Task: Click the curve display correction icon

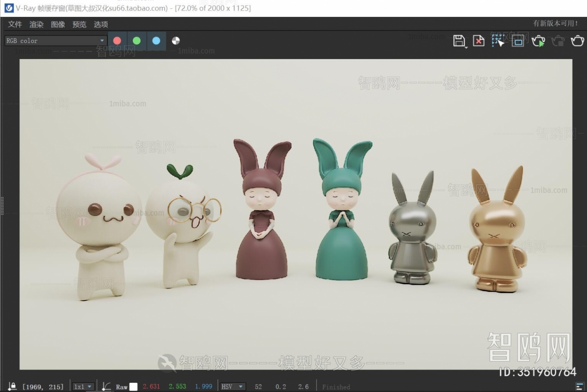Action: (106, 386)
